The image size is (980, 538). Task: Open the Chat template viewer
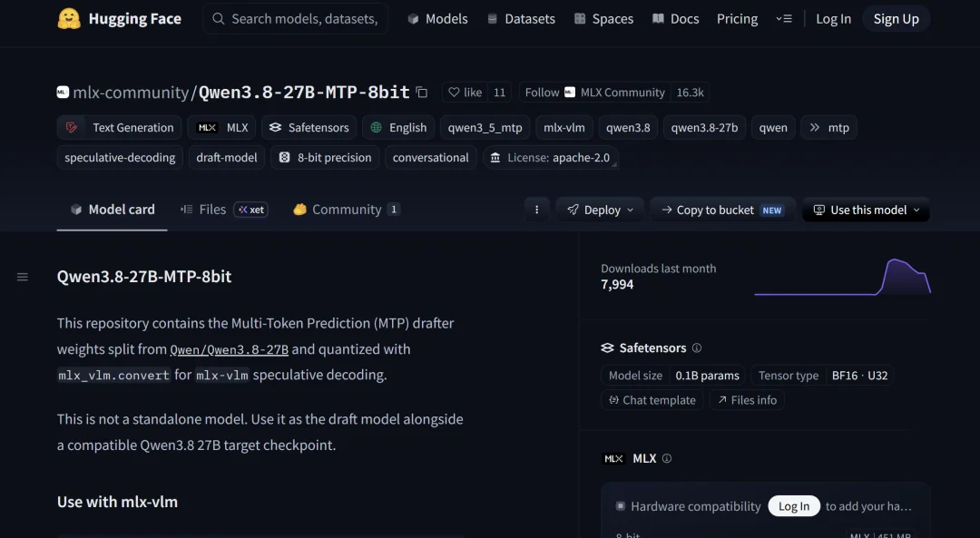(x=652, y=400)
